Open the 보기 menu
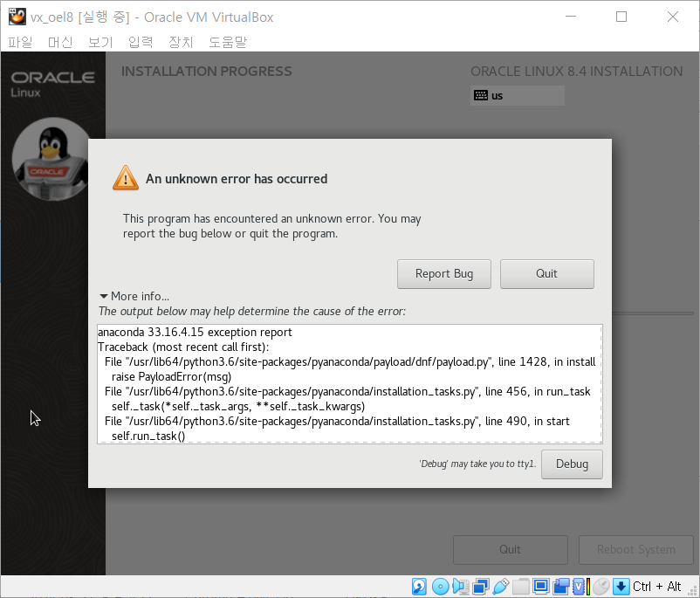The width and height of the screenshot is (700, 598). (100, 42)
